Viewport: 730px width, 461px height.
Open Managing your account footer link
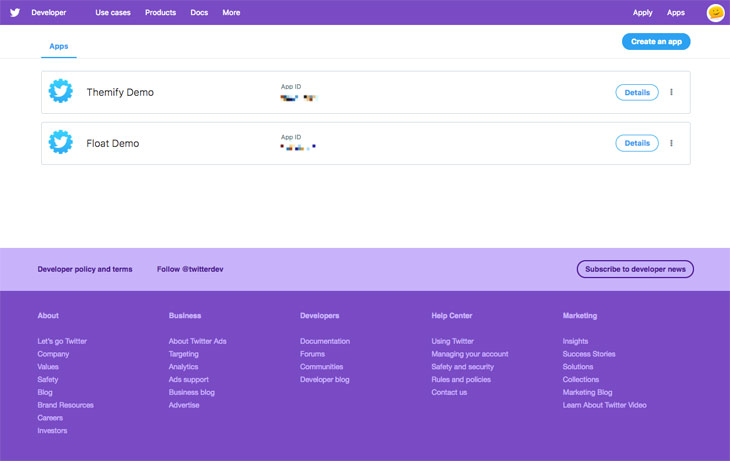tap(470, 354)
